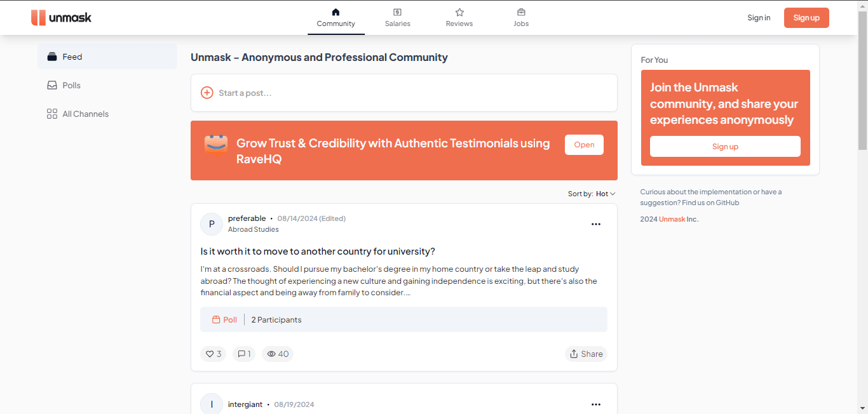Open the username preferable
The height and width of the screenshot is (414, 868).
tap(247, 218)
